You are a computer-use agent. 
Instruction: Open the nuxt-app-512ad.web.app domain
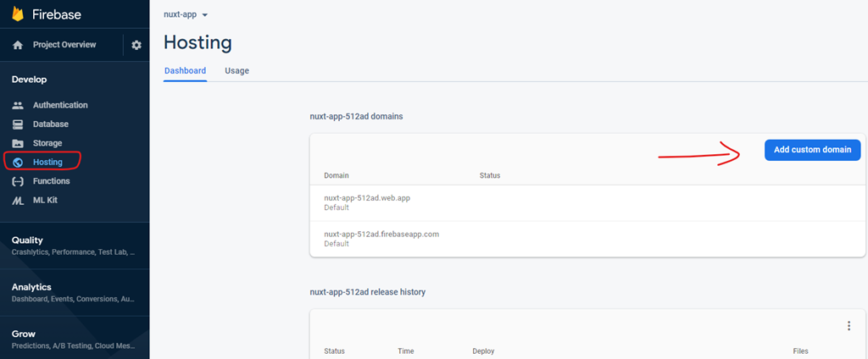point(367,197)
